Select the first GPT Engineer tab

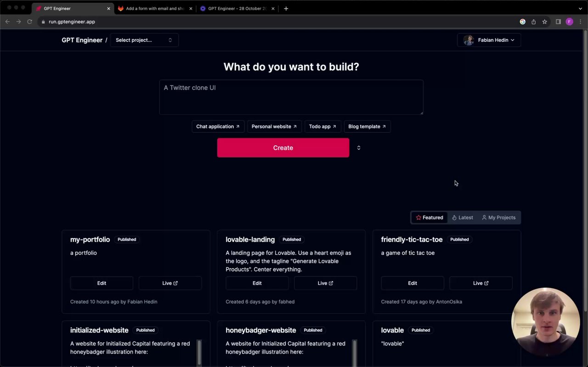click(73, 8)
